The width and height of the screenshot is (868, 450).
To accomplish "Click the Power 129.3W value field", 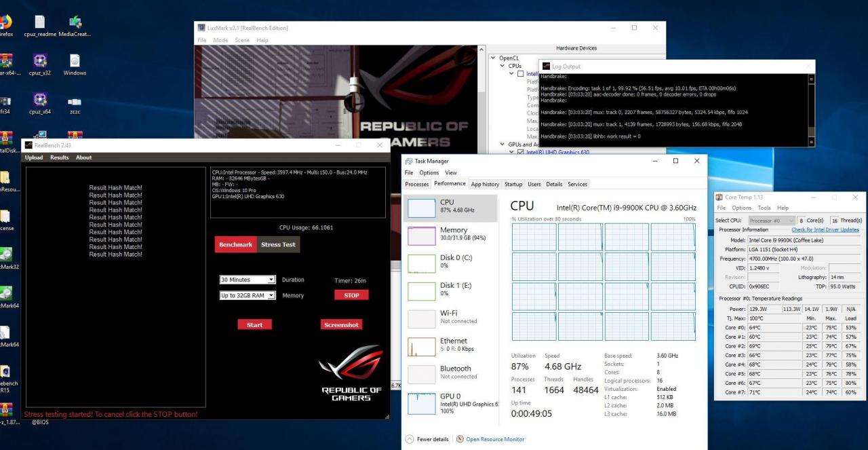I will pyautogui.click(x=765, y=308).
